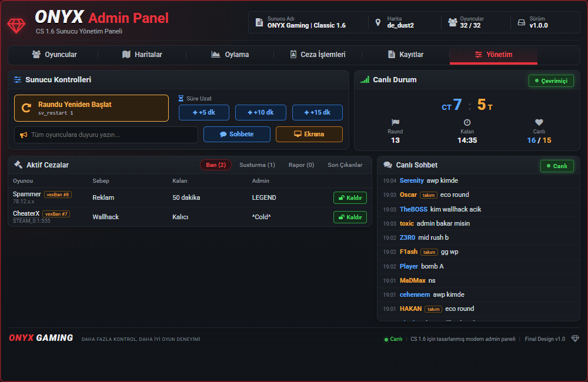Click the megaphone announcement icon

24,135
